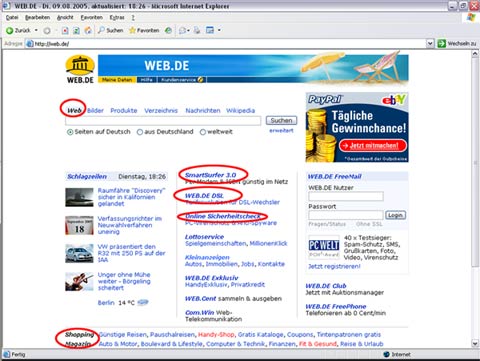Click the Suchen search button

(281, 120)
